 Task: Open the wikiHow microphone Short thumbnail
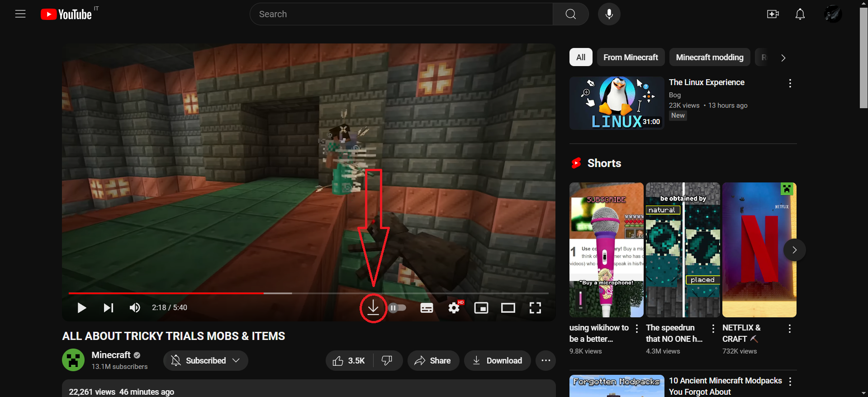pos(606,250)
